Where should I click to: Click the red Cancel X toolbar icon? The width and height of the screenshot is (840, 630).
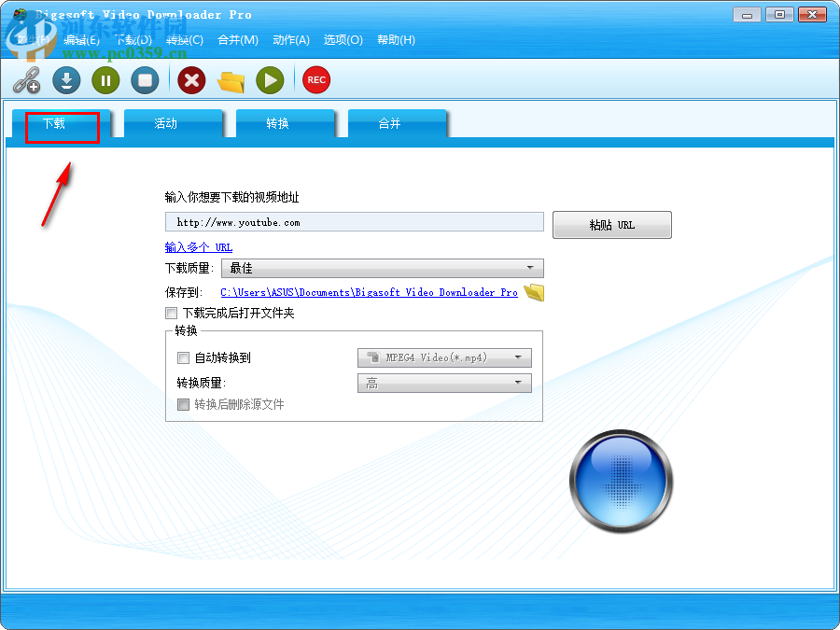pyautogui.click(x=190, y=80)
